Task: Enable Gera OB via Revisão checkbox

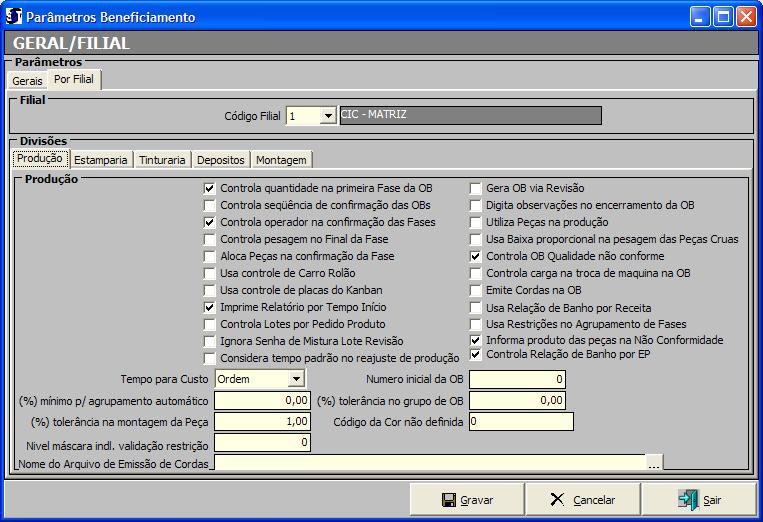Action: [476, 188]
